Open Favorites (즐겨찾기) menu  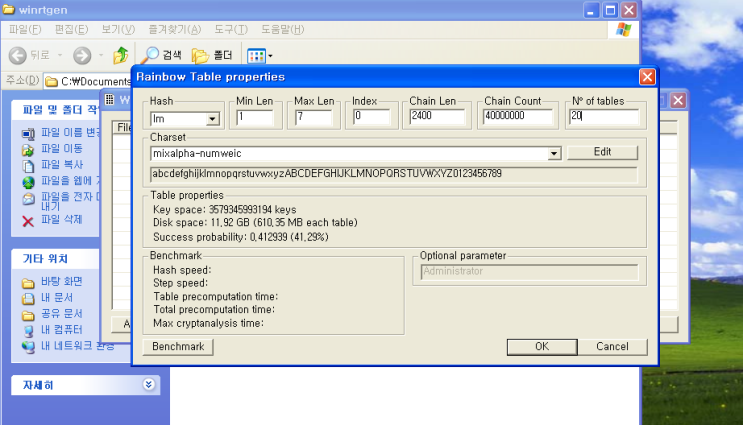[174, 29]
